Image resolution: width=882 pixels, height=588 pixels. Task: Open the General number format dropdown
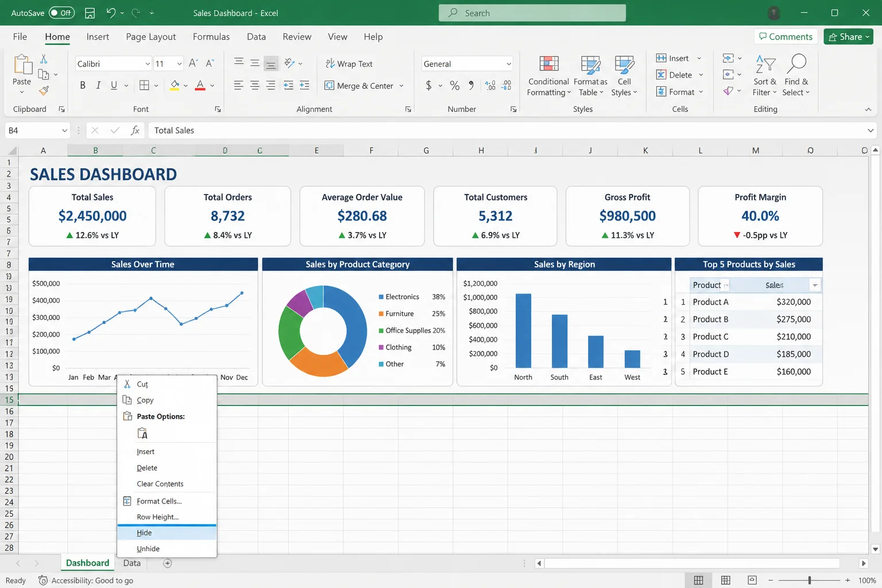click(x=509, y=64)
